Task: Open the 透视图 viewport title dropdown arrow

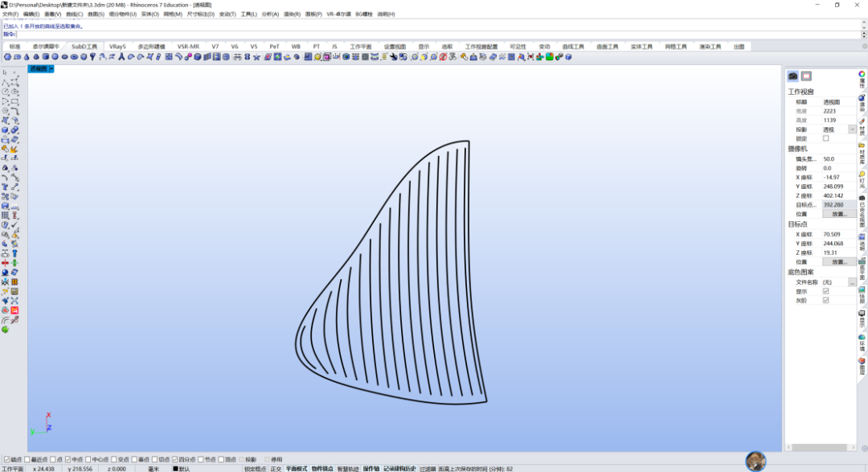Action: click(51, 68)
